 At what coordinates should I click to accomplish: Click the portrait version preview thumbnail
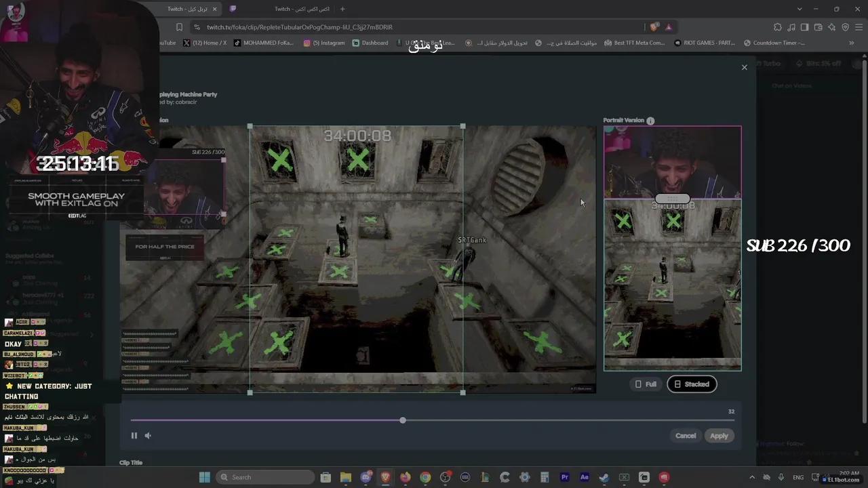(673, 248)
